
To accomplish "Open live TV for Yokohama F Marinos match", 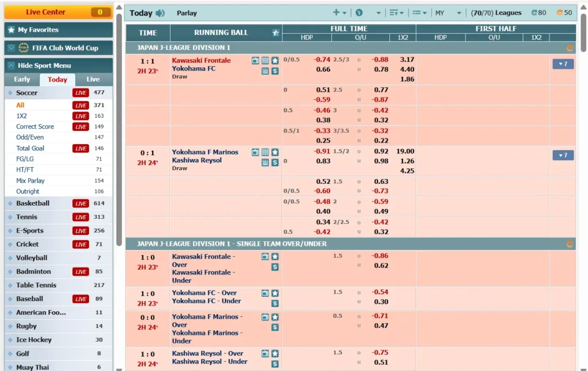I will click(x=256, y=152).
